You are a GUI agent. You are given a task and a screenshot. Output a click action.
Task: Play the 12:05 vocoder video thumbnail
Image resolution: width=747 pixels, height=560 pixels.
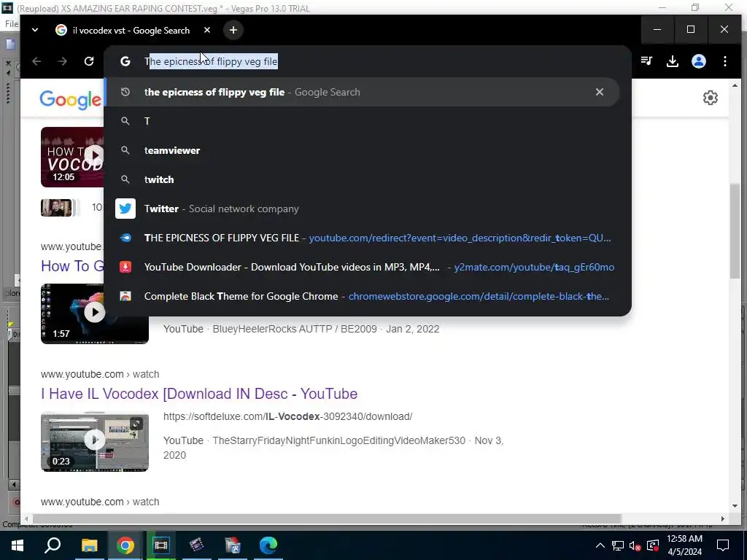click(72, 157)
